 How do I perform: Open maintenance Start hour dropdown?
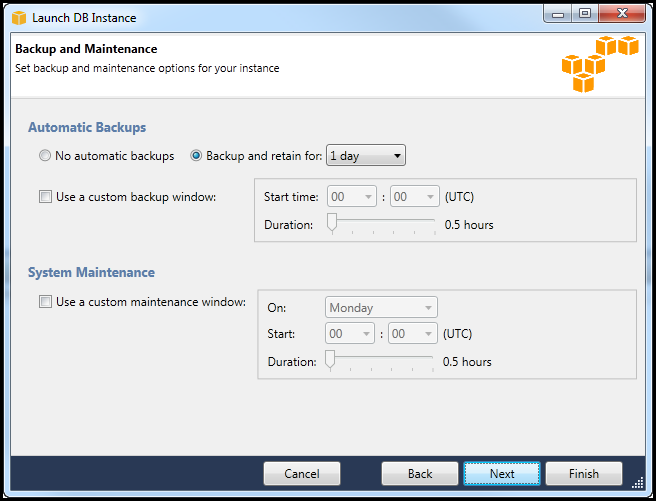(350, 334)
